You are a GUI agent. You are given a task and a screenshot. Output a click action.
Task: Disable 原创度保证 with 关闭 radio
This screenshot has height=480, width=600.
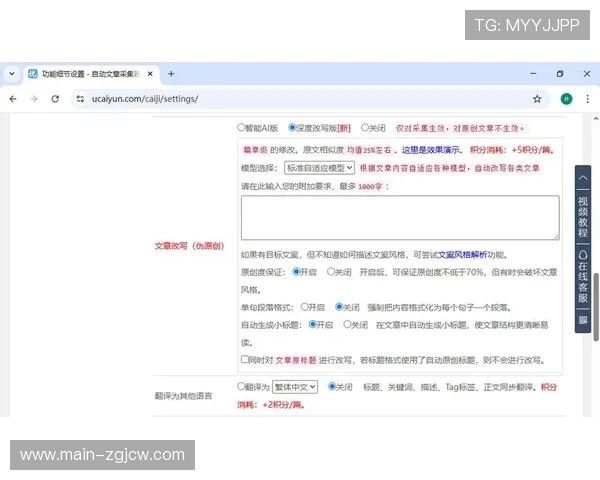pos(331,272)
